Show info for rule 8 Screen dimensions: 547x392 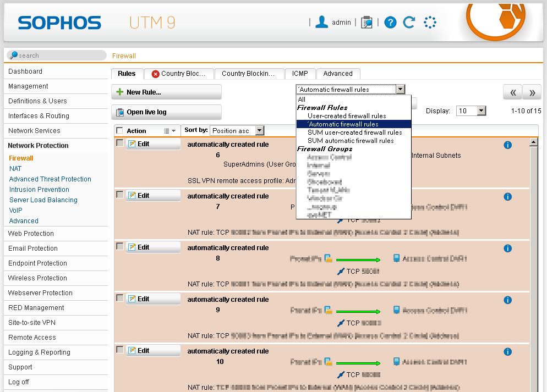pos(507,249)
